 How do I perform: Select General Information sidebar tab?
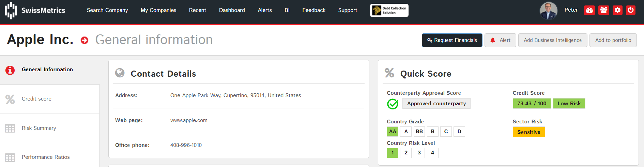pyautogui.click(x=50, y=70)
